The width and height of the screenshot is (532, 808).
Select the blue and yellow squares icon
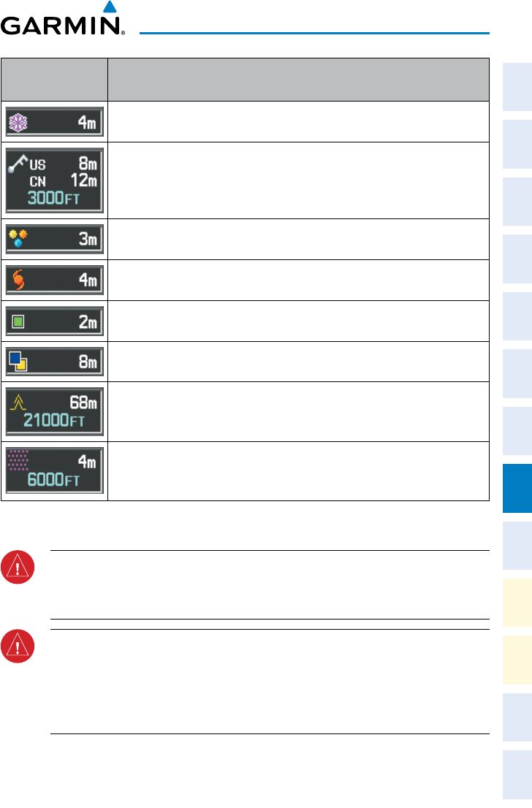(18, 361)
